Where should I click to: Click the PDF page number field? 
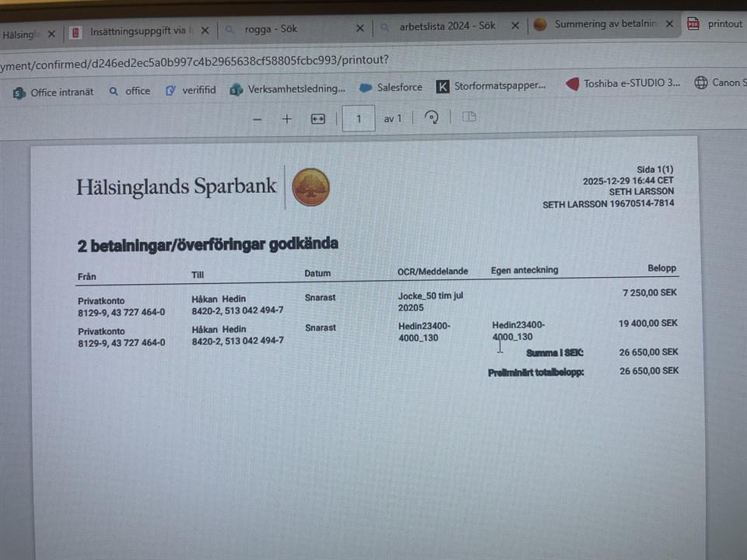point(359,119)
